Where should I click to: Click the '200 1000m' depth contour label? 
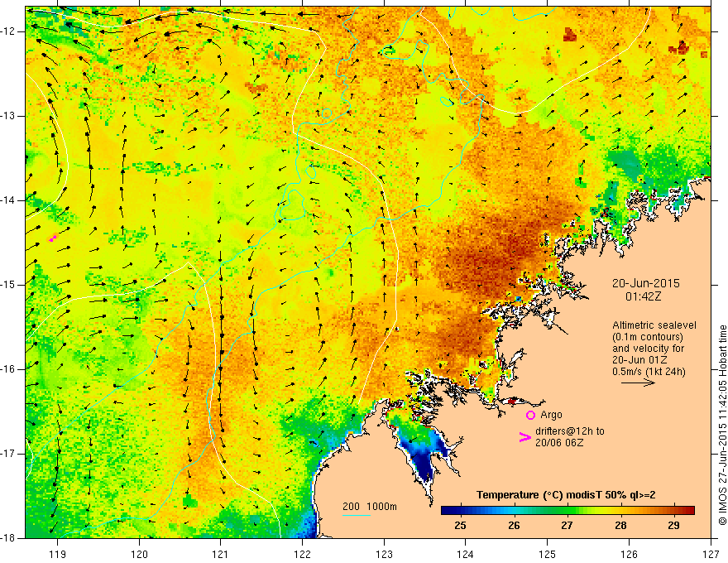(x=370, y=507)
